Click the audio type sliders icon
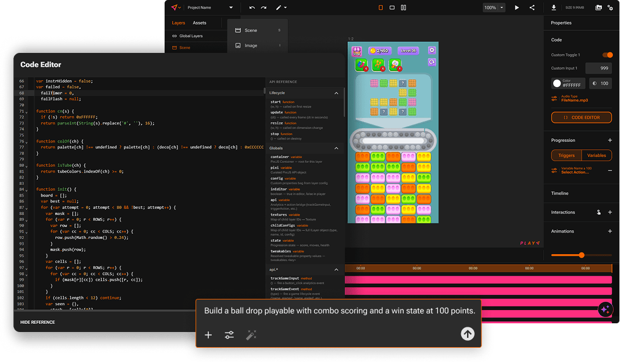 (x=554, y=98)
